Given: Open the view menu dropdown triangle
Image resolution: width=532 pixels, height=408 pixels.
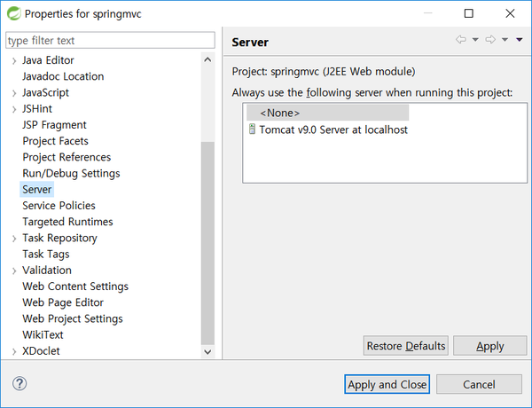Looking at the screenshot, I should (x=520, y=40).
